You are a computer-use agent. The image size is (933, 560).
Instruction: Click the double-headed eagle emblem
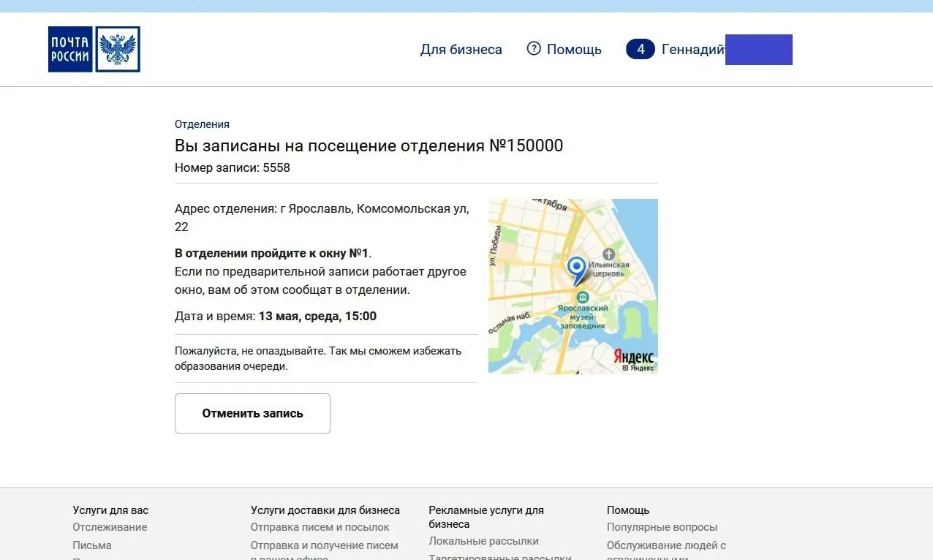coord(117,50)
